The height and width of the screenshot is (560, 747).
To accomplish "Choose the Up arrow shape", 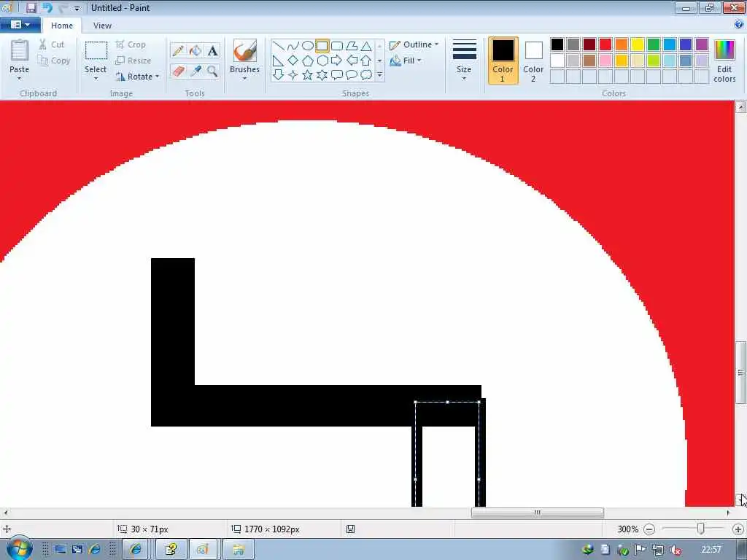I will point(366,61).
